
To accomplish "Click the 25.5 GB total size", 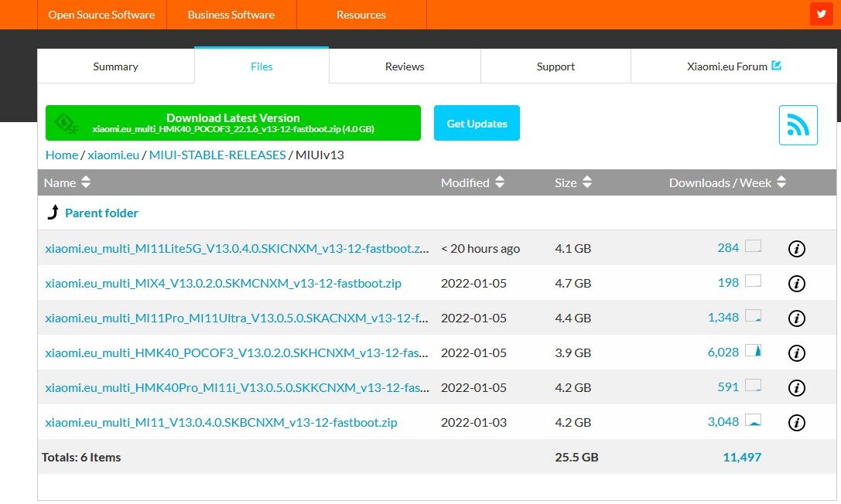I will (x=576, y=458).
